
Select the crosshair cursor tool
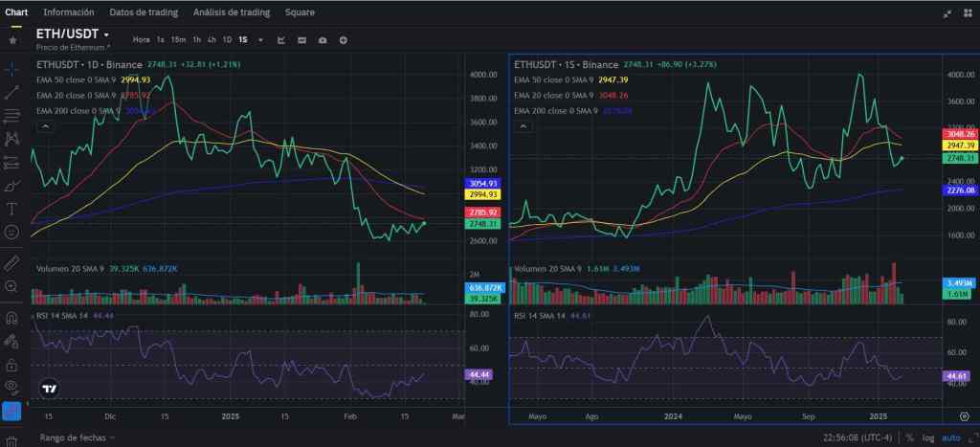11,69
